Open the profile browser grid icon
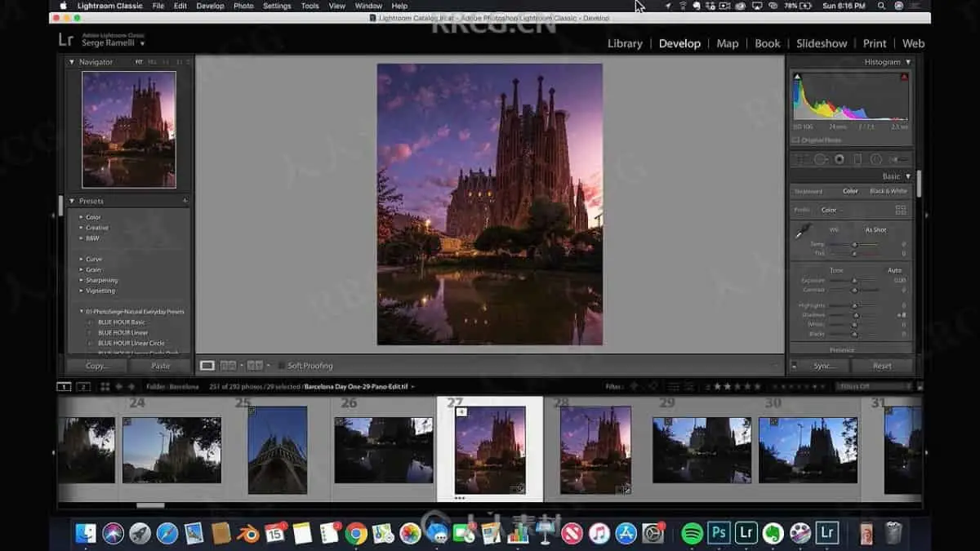The image size is (980, 551). click(x=901, y=210)
